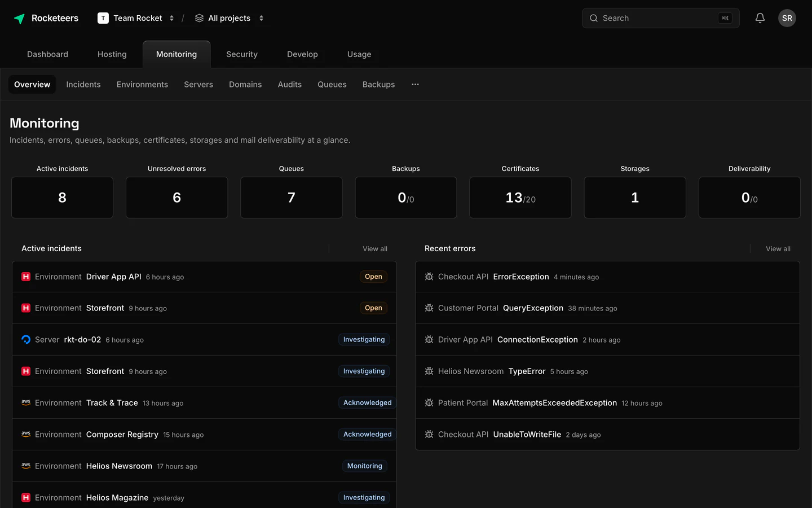Switch to the Dashboard tab

pos(47,54)
